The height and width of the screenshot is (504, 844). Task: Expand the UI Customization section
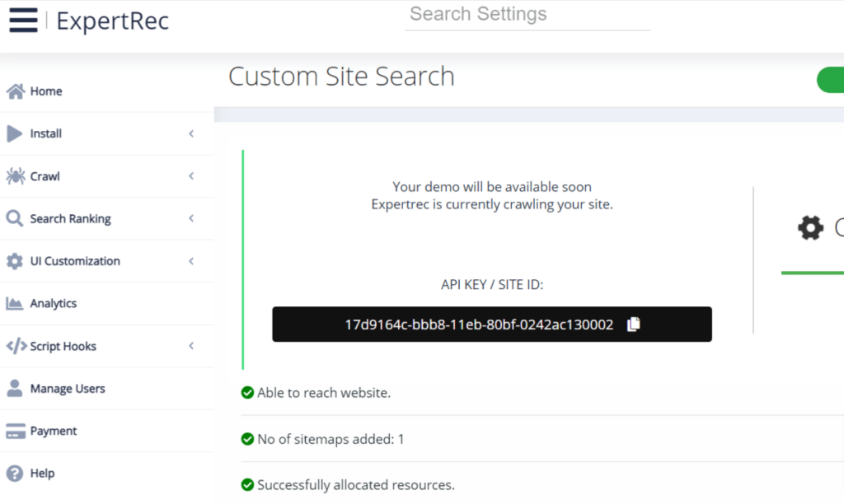pos(191,260)
